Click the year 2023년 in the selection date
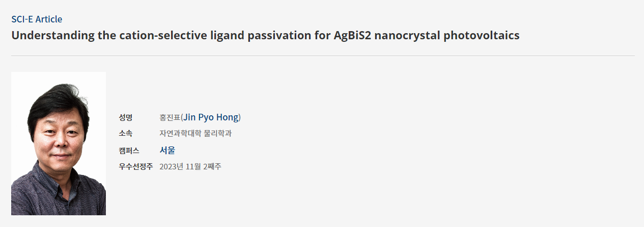The image size is (644, 227). click(x=171, y=167)
